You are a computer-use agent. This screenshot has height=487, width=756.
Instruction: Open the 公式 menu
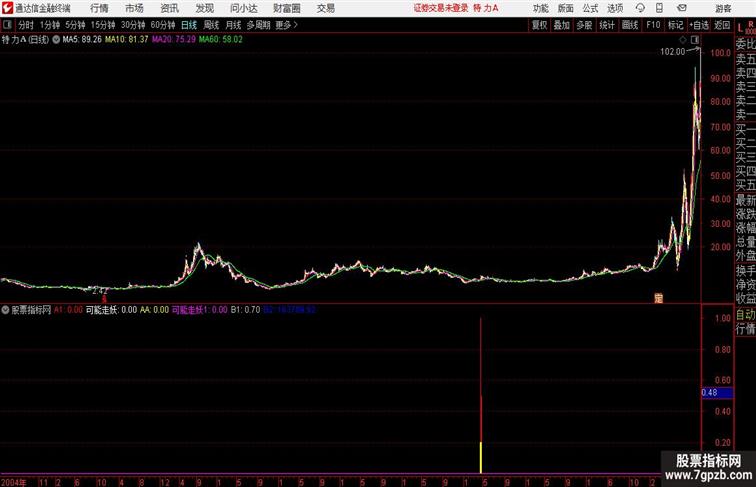[x=590, y=8]
